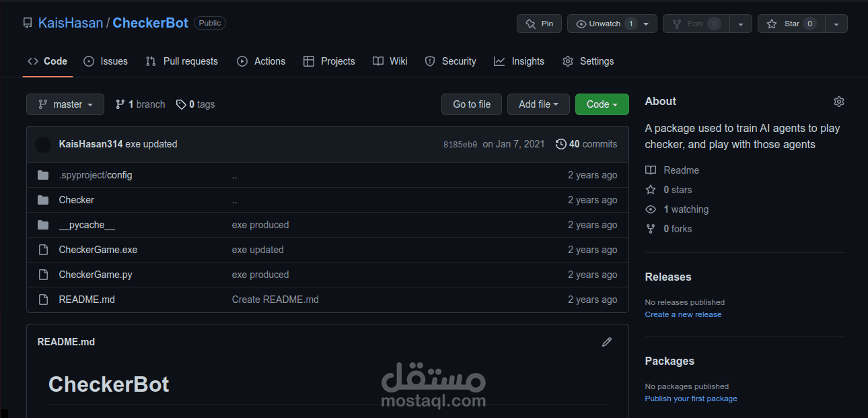Image resolution: width=868 pixels, height=418 pixels.
Task: Open the Star lists dropdown arrow
Action: [x=836, y=24]
